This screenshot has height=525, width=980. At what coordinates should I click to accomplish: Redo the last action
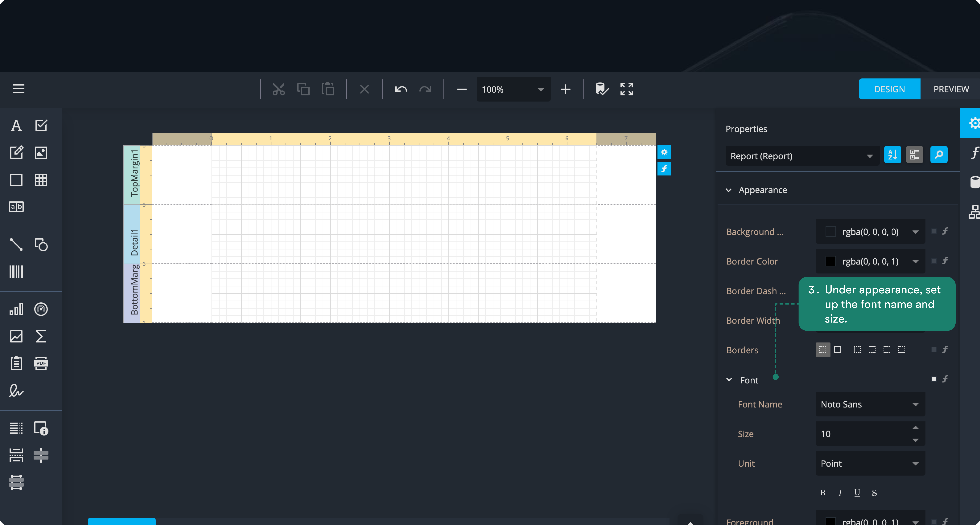point(425,89)
